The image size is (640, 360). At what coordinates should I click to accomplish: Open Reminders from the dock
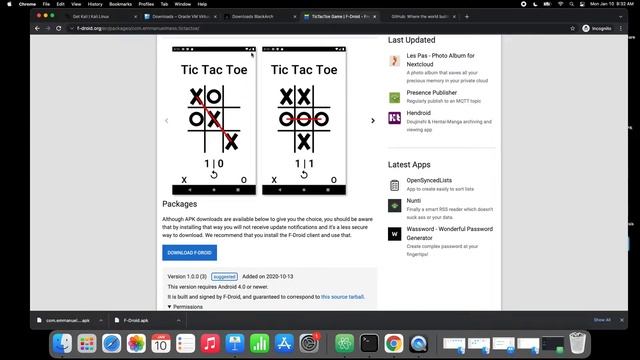pyautogui.click(x=185, y=343)
